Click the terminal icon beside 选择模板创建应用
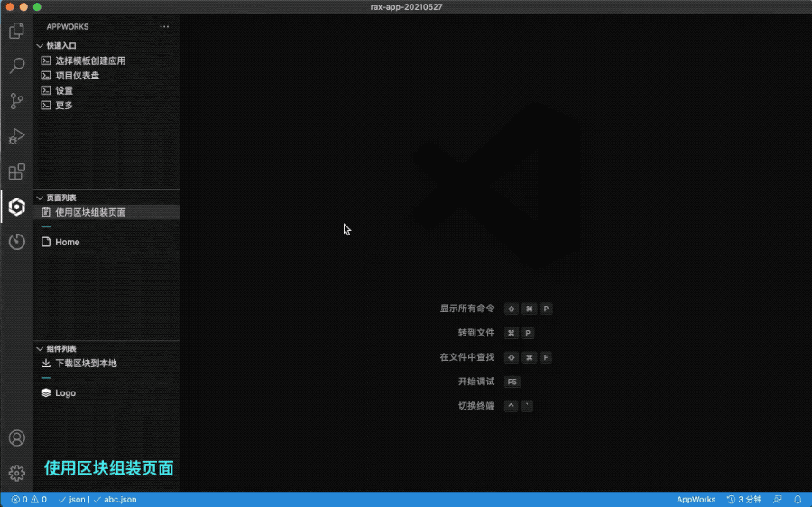 click(46, 60)
